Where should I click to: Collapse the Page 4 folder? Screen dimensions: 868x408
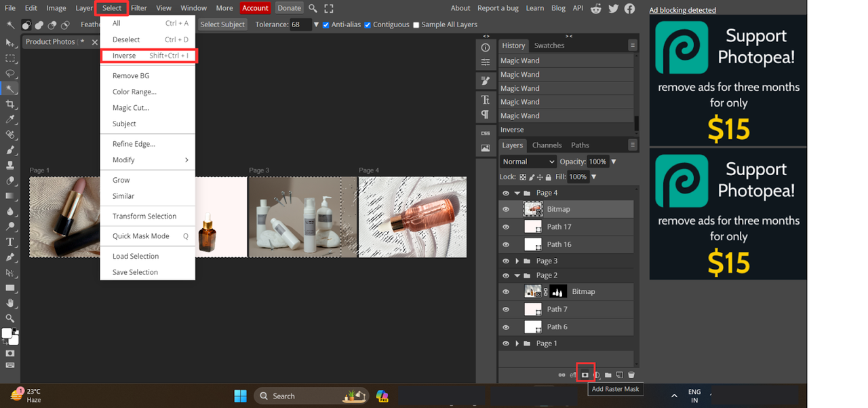tap(517, 193)
